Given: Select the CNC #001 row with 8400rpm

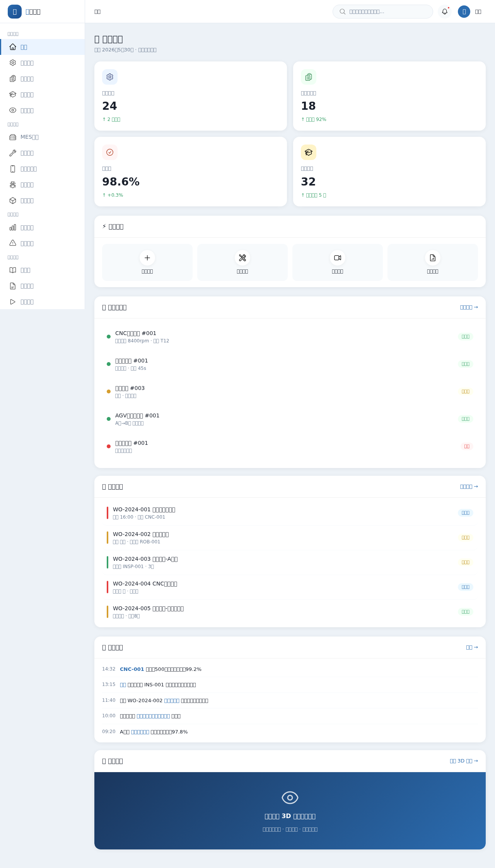Looking at the screenshot, I should tap(290, 337).
